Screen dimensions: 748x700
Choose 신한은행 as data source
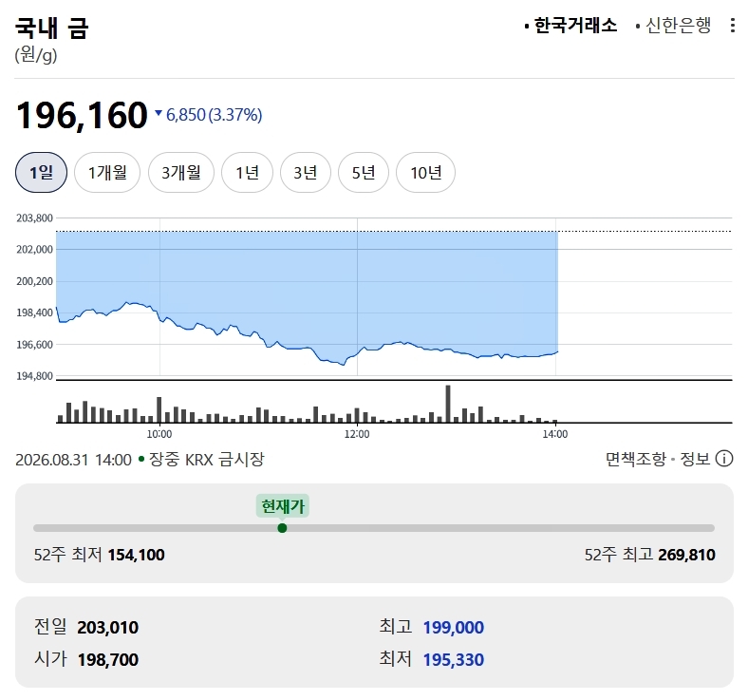(x=673, y=26)
